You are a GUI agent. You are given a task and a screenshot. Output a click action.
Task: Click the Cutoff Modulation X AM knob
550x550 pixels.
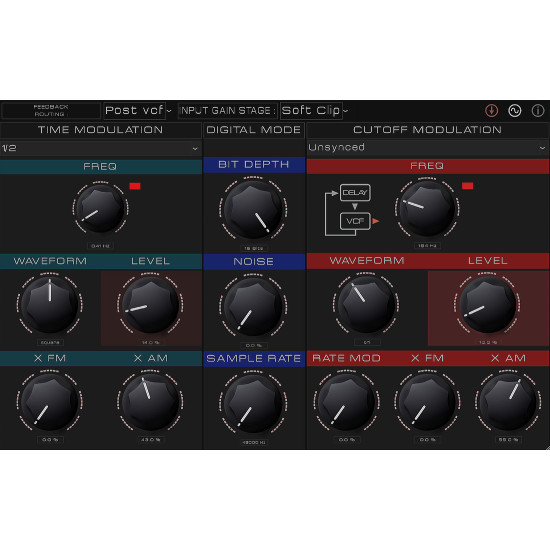[508, 402]
